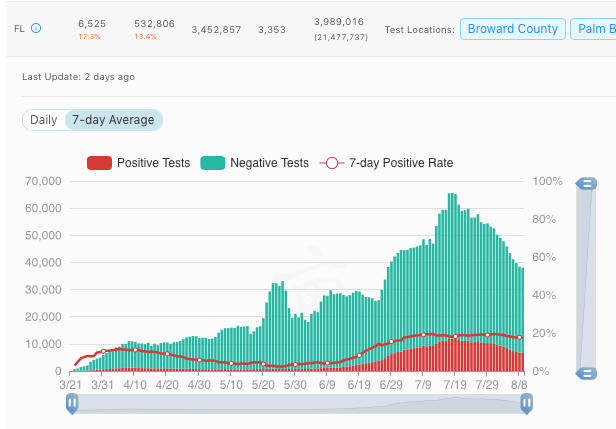Click the teal Negative Tests legend swatch
616x429 pixels.
pos(212,162)
